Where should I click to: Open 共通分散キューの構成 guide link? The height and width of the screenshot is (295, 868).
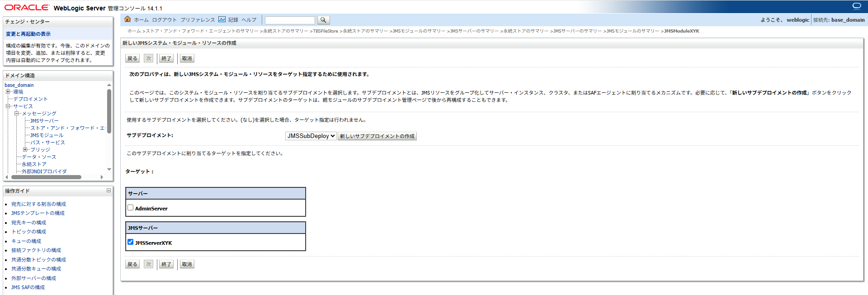36,269
